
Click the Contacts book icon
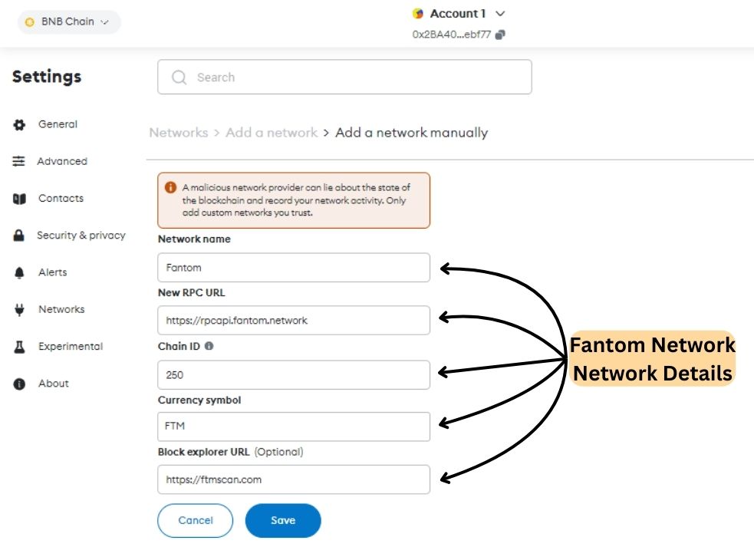coord(19,199)
